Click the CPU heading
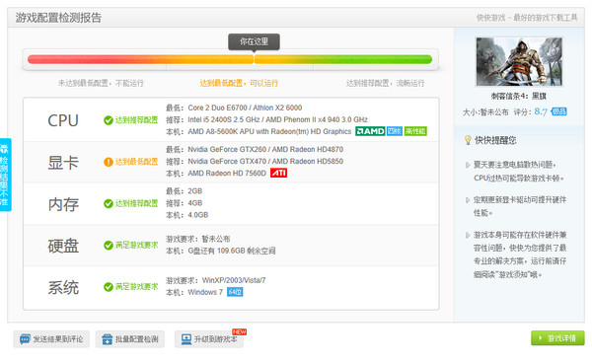Viewport: 592px width, 364px height. pyautogui.click(x=63, y=120)
